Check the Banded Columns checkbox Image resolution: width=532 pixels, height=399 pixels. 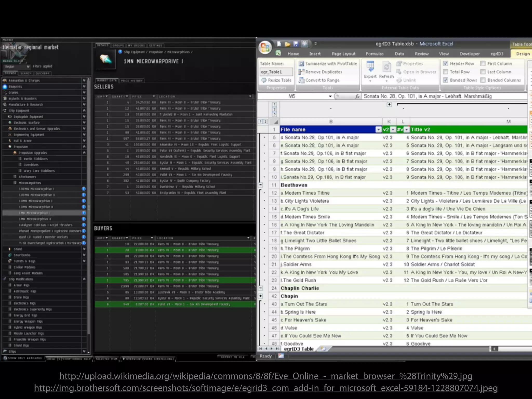[x=483, y=80]
